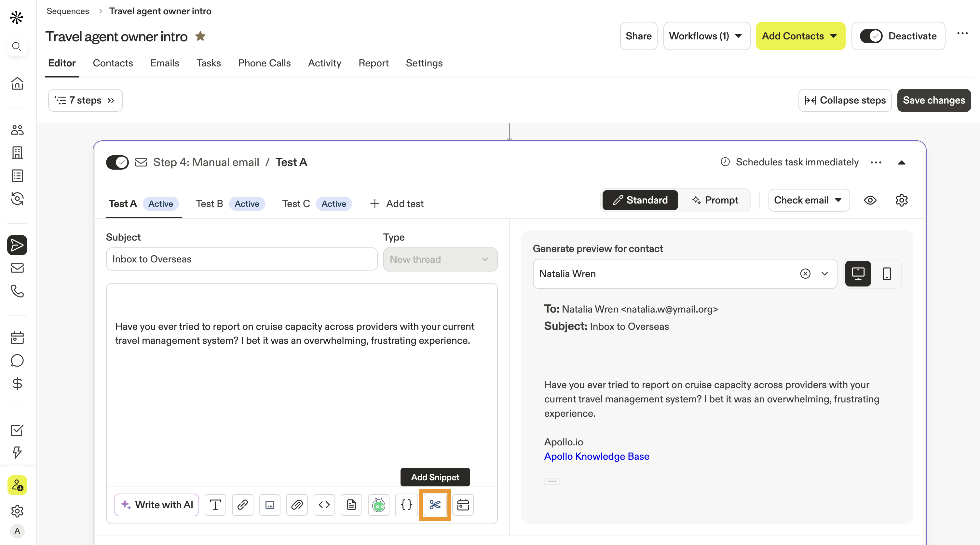
Task: Switch to the Test B tab
Action: (x=209, y=203)
